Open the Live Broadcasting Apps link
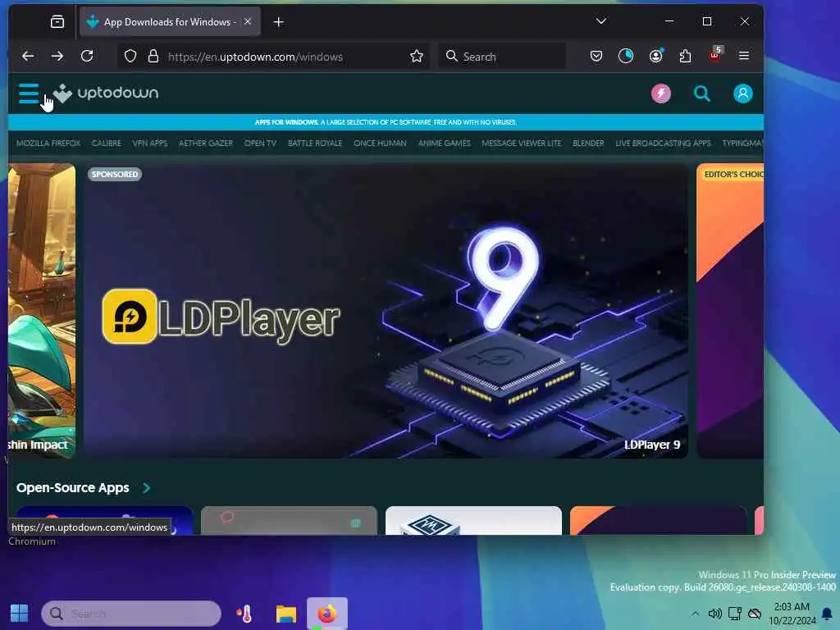Image resolution: width=840 pixels, height=630 pixels. point(663,143)
